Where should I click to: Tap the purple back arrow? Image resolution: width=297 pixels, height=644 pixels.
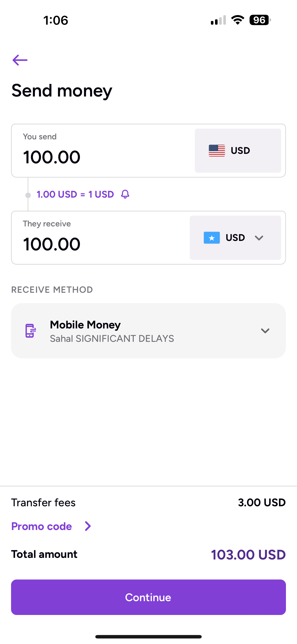click(20, 60)
